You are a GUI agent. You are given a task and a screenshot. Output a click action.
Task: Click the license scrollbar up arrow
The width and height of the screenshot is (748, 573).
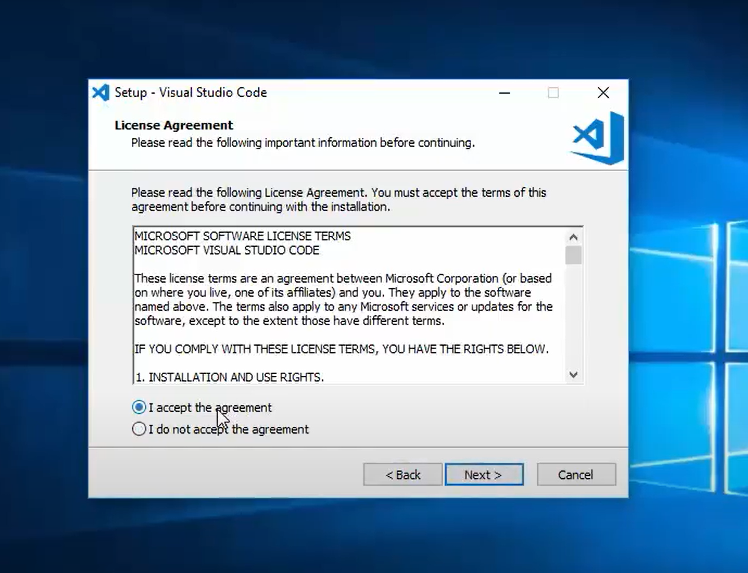pos(573,237)
